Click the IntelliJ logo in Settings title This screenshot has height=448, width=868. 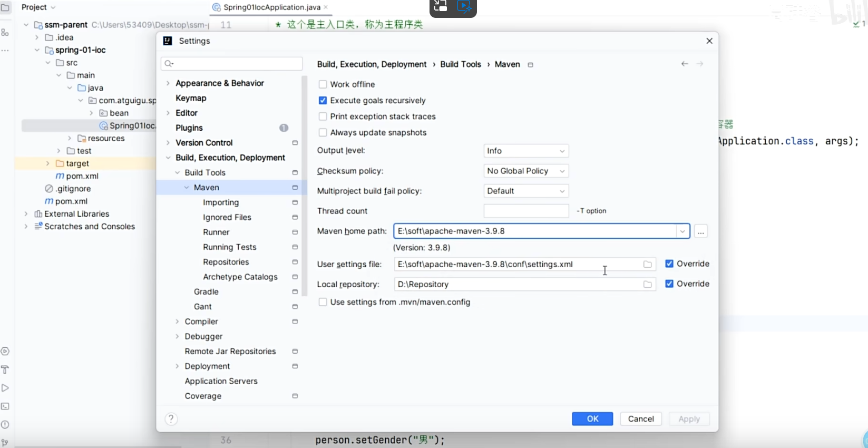point(168,41)
